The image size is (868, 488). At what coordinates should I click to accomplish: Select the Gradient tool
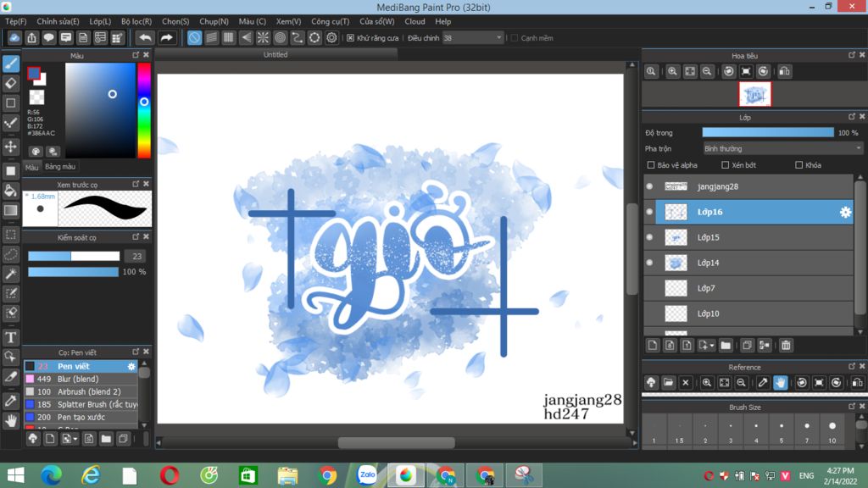(x=10, y=210)
